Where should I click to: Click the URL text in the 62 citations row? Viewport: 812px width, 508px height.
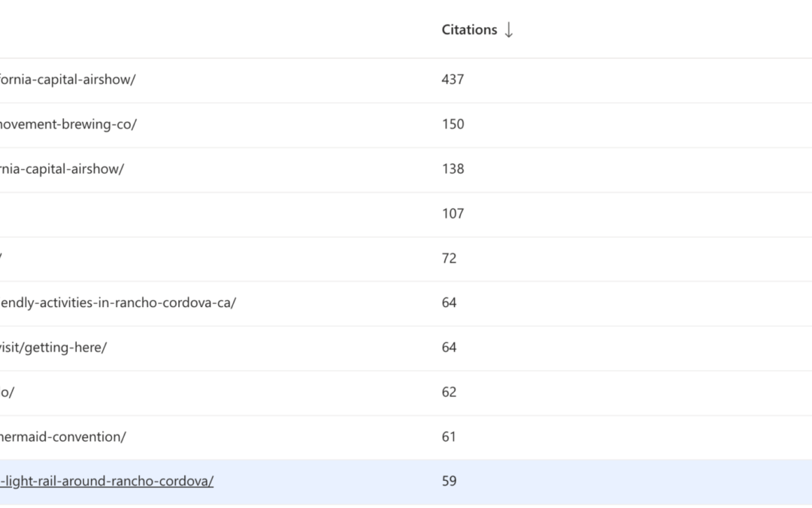[6, 392]
